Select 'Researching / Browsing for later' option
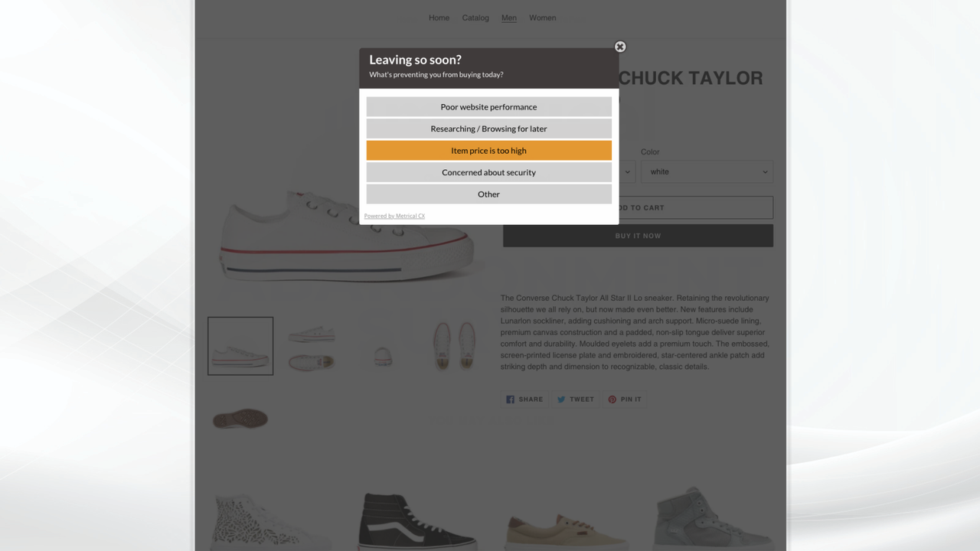The image size is (980, 551). (488, 129)
